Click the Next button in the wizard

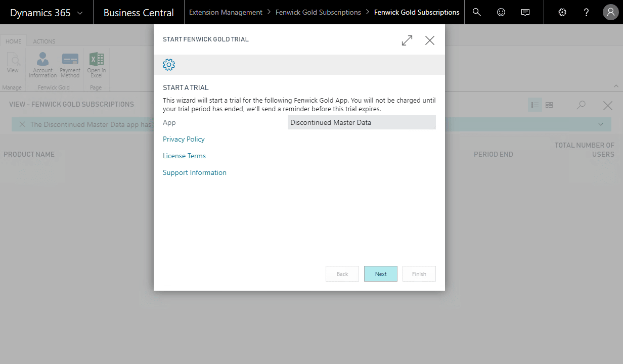(x=381, y=274)
